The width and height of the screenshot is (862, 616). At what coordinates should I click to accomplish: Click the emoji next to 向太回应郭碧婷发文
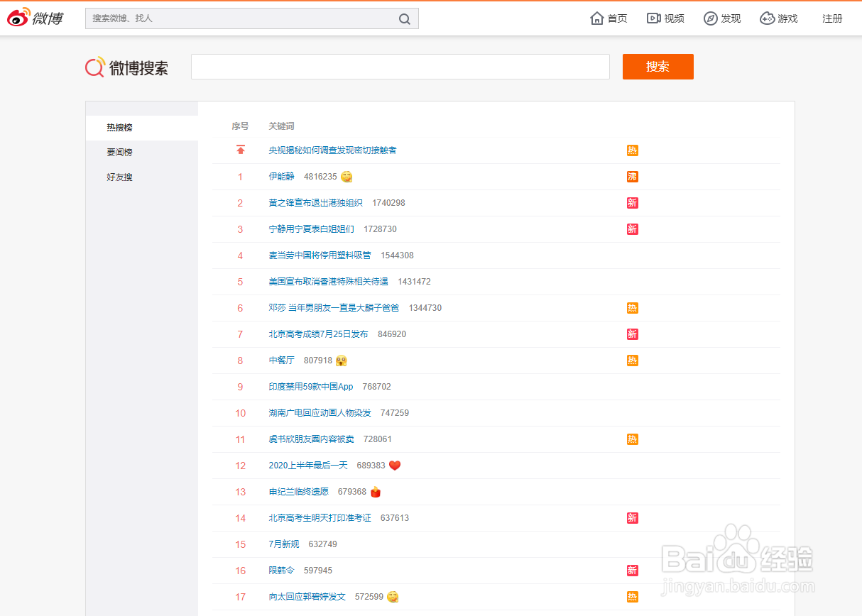click(x=393, y=597)
